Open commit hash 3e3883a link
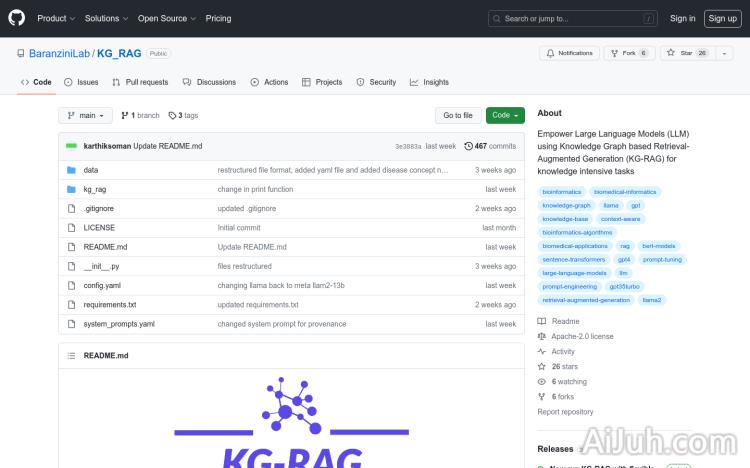 pos(408,146)
